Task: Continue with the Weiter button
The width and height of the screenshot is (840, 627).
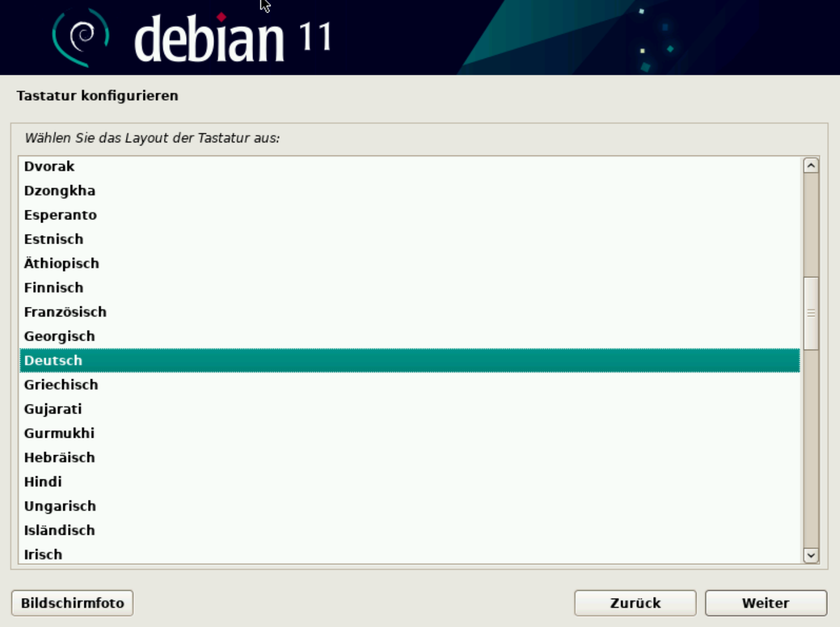Action: tap(766, 603)
